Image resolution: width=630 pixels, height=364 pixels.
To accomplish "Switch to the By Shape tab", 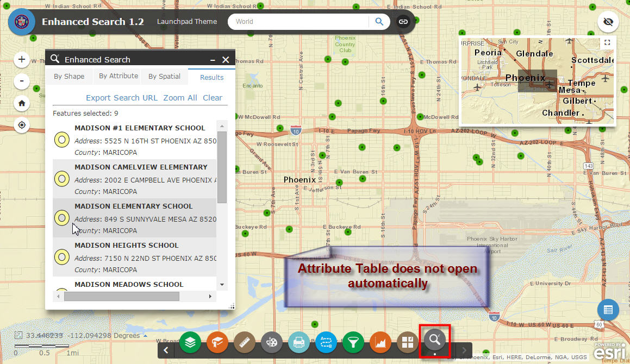I will (69, 77).
